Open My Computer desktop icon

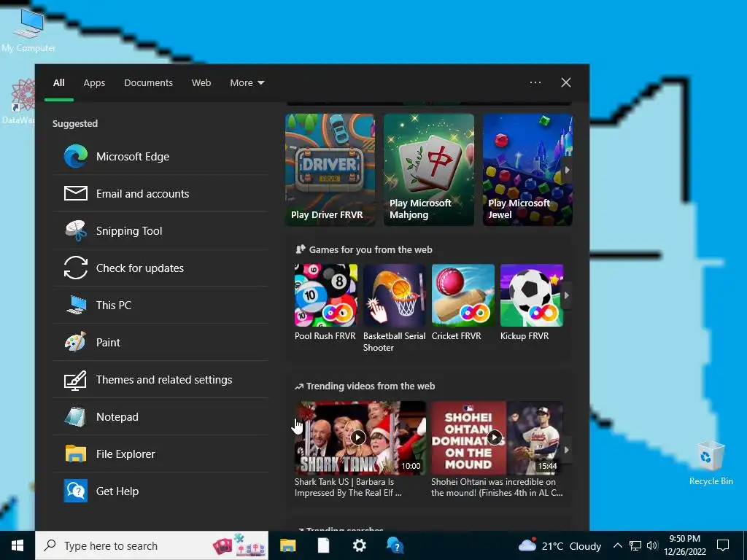28,30
